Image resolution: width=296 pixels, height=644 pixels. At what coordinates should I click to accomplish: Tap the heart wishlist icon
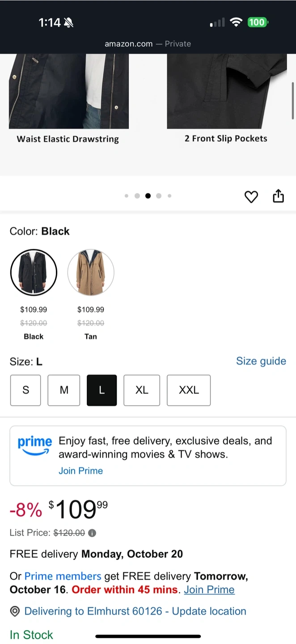click(251, 197)
